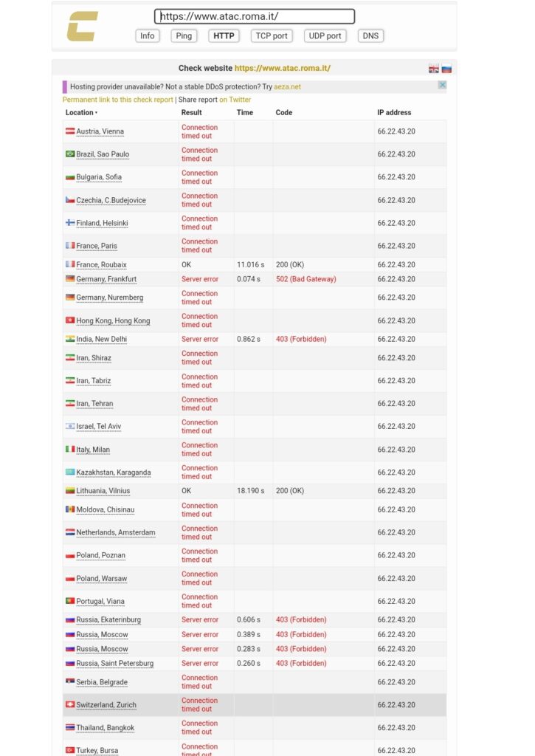Screen dimensions: 535x756
Task: Focus the URL input field
Action: pyautogui.click(x=255, y=16)
